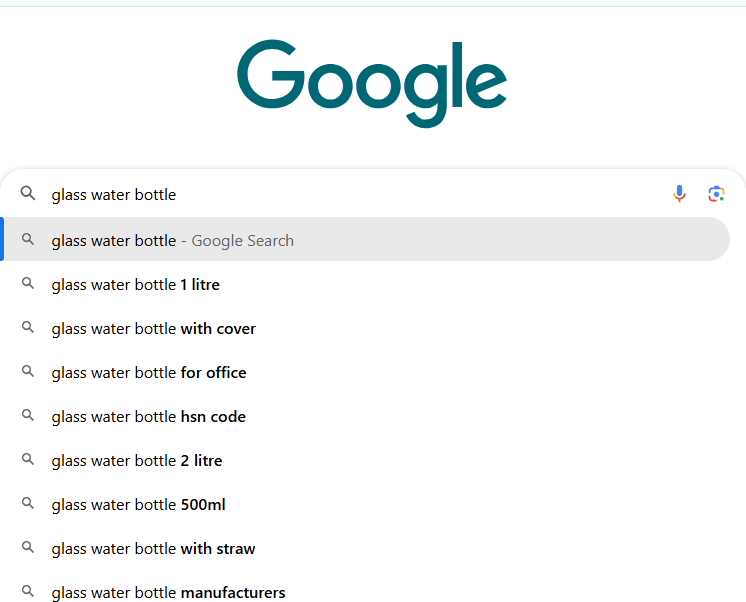Screen dimensions: 746x602
Task: Click magnifier icon beside 'with cover' suggestion
Action: pyautogui.click(x=28, y=328)
